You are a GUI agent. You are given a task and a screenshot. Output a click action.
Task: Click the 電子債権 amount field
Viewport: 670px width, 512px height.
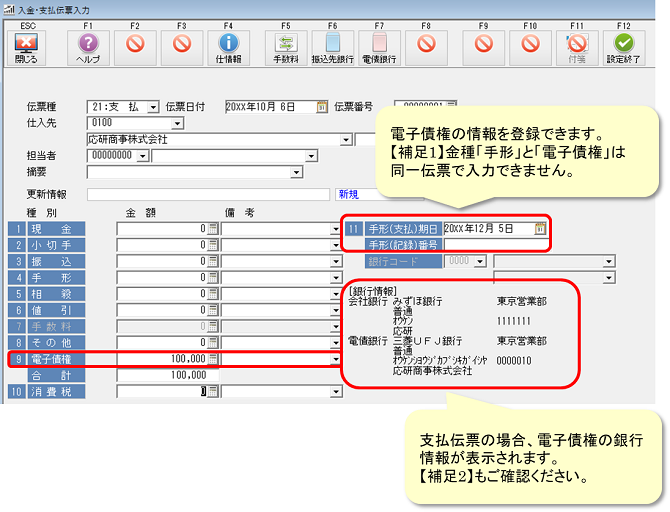[160, 358]
